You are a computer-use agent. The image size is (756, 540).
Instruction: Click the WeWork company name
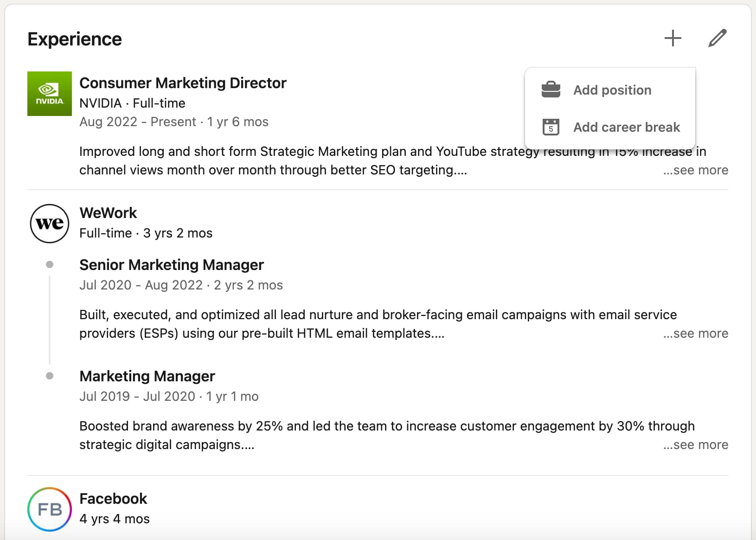pyautogui.click(x=108, y=213)
